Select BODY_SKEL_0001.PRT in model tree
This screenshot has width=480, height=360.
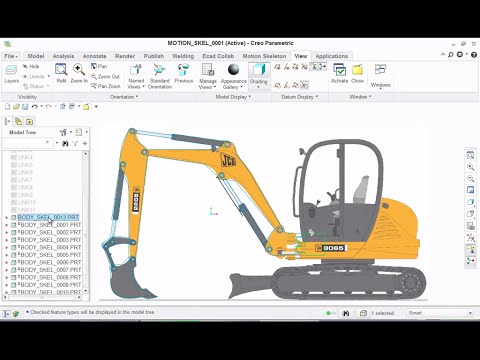tap(50, 225)
